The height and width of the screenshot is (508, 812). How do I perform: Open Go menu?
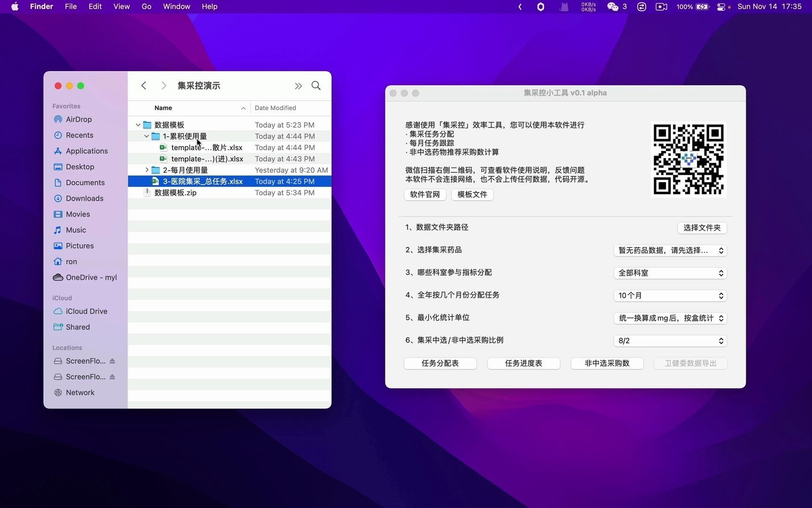click(146, 7)
